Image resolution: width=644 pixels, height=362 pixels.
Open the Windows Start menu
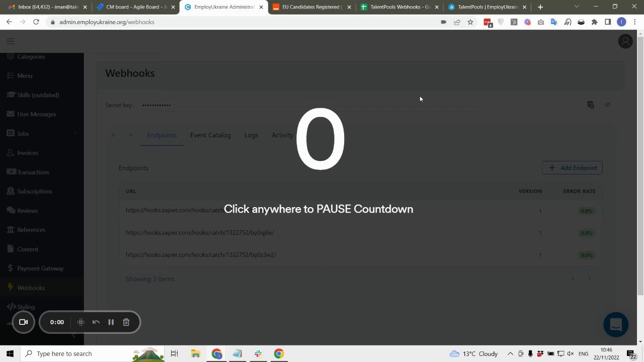coord(10,353)
